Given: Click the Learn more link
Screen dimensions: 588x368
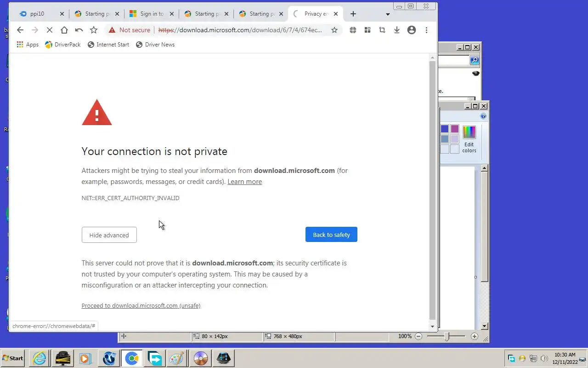Looking at the screenshot, I should [x=244, y=182].
